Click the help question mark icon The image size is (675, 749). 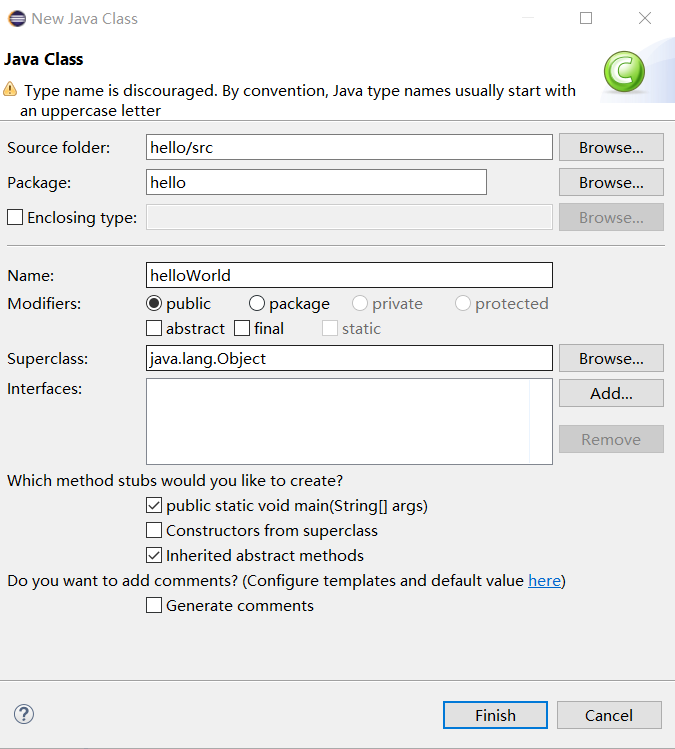(x=23, y=714)
